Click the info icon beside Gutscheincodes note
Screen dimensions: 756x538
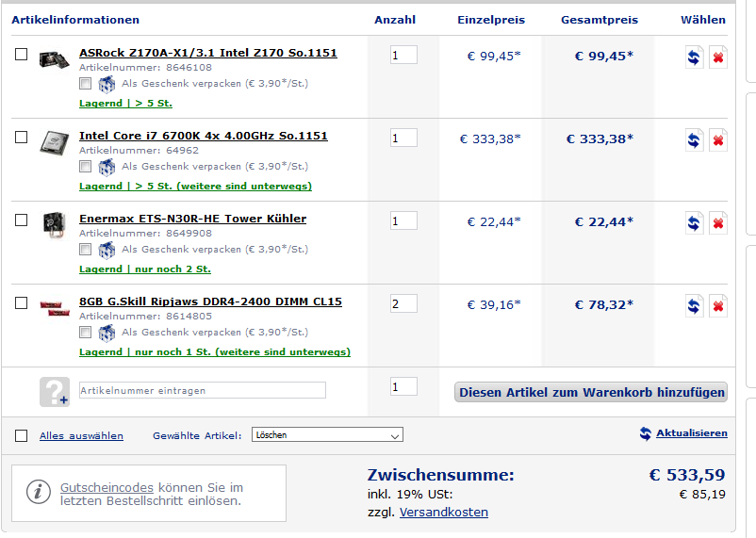pos(39,492)
